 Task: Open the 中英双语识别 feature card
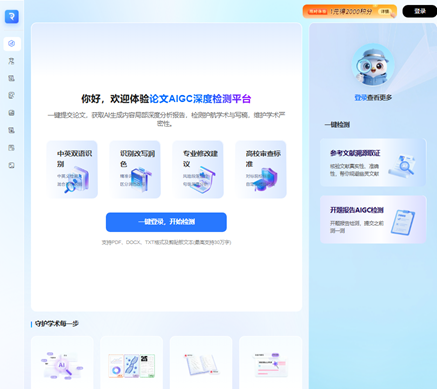click(x=72, y=169)
